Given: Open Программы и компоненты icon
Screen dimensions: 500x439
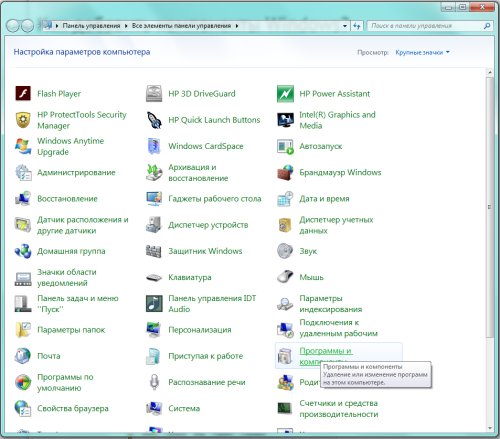Looking at the screenshot, I should (x=285, y=356).
